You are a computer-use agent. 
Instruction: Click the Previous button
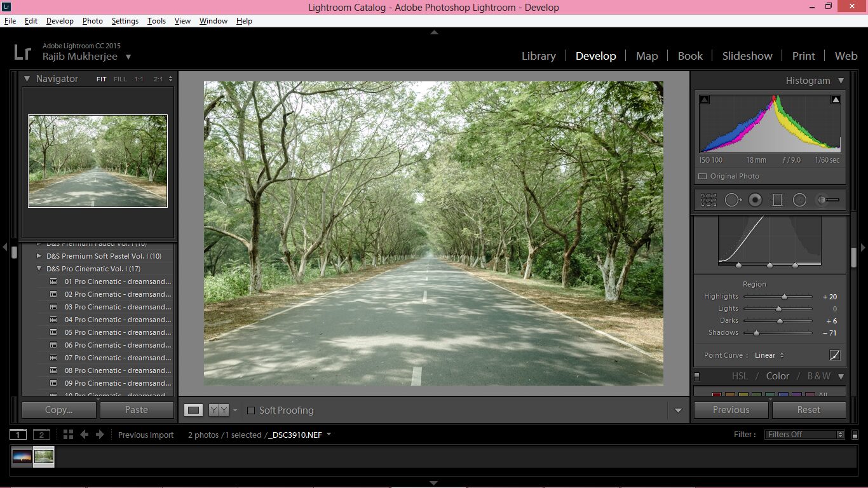coord(731,410)
